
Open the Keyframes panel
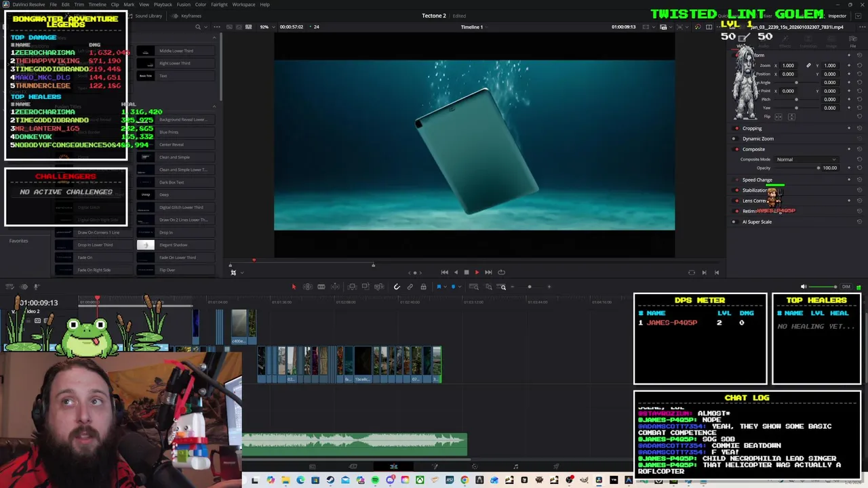click(186, 16)
